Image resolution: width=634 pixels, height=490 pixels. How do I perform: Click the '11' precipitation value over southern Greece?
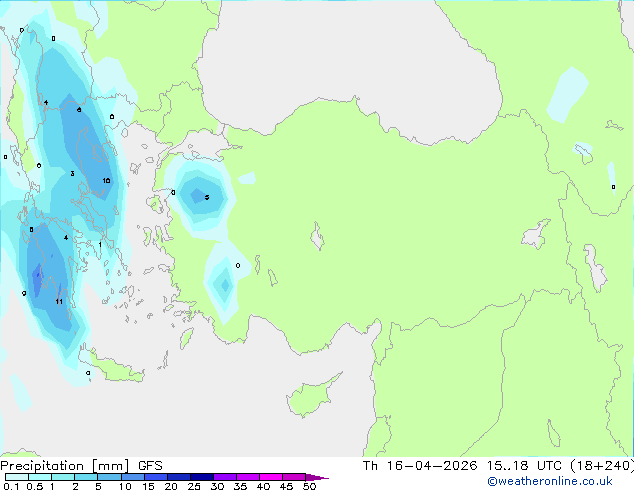[59, 302]
